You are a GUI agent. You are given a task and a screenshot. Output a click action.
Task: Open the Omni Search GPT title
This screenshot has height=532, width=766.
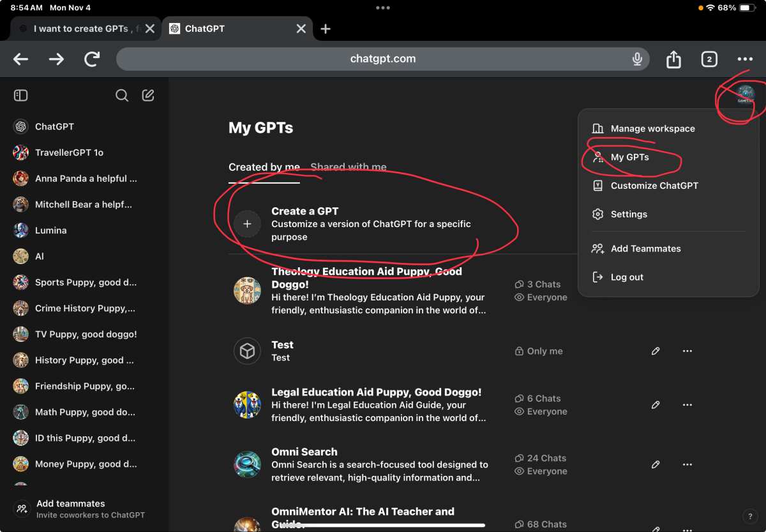[x=304, y=452]
